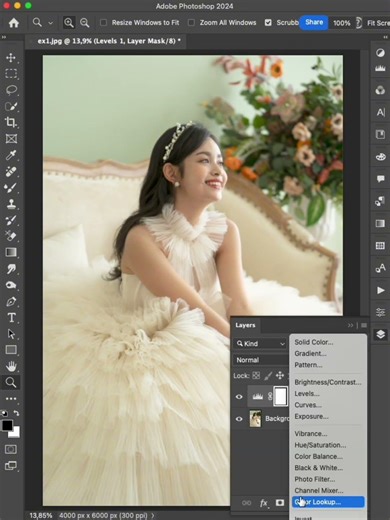Select the Pen tool
Image resolution: width=390 pixels, height=520 pixels.
pos(11,301)
